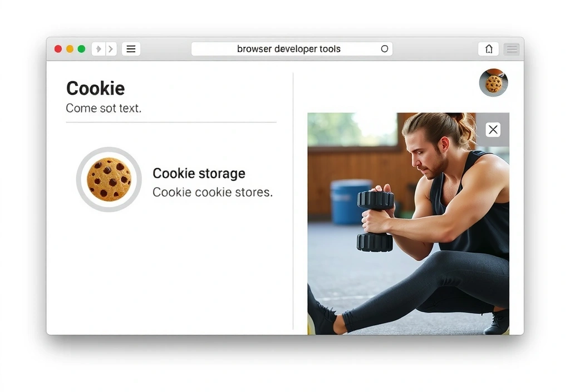Open the hamburger list menu in toolbar
The width and height of the screenshot is (570, 392).
point(131,49)
